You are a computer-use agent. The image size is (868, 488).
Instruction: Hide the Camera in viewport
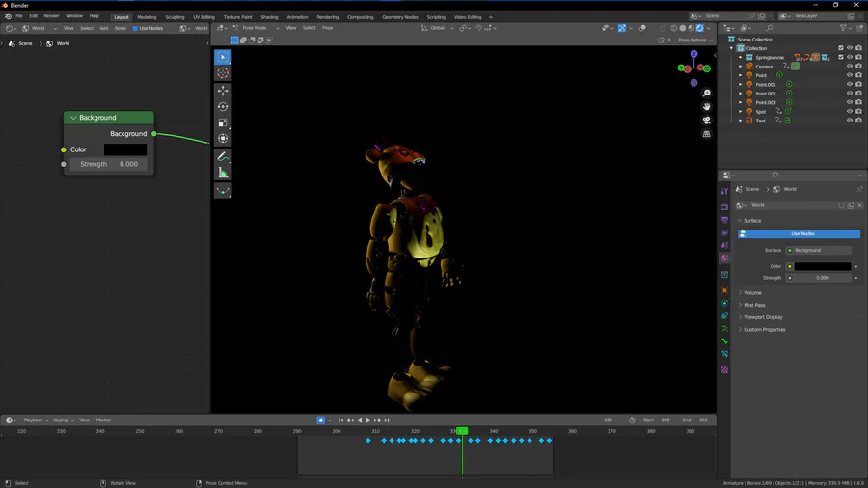[x=849, y=67]
